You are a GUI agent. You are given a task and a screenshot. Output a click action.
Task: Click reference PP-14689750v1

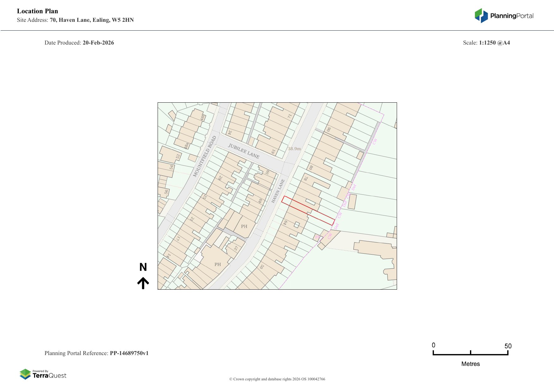129,353
